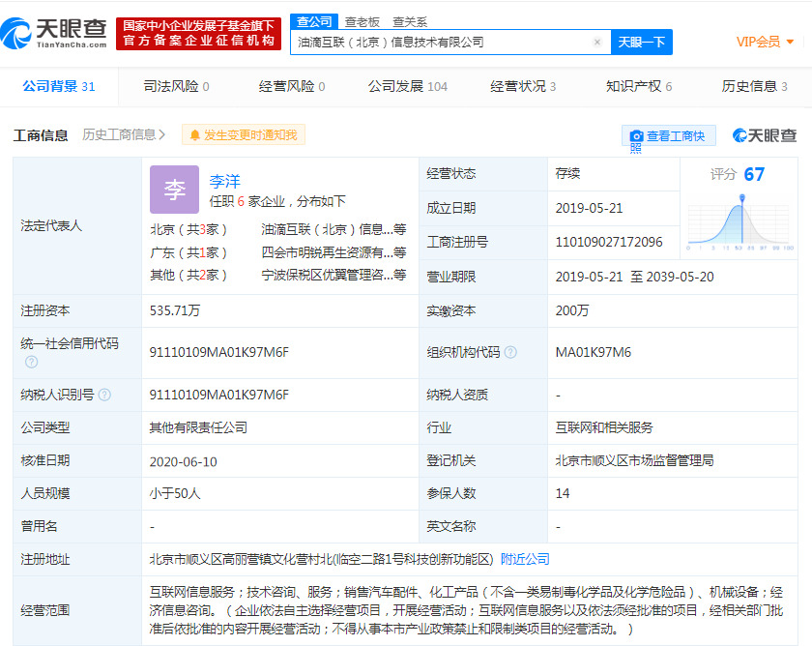Switch to 查老板 search tab
Viewport: 812px width, 646px height.
362,22
